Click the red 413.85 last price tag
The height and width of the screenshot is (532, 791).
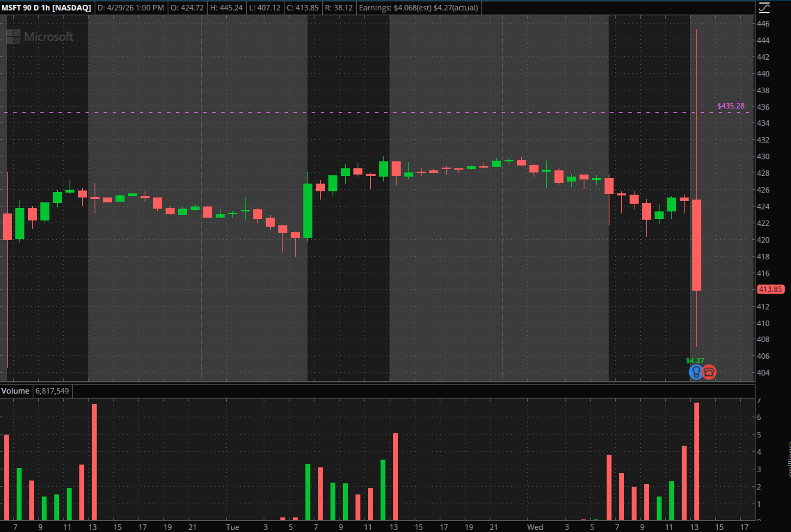(770, 289)
